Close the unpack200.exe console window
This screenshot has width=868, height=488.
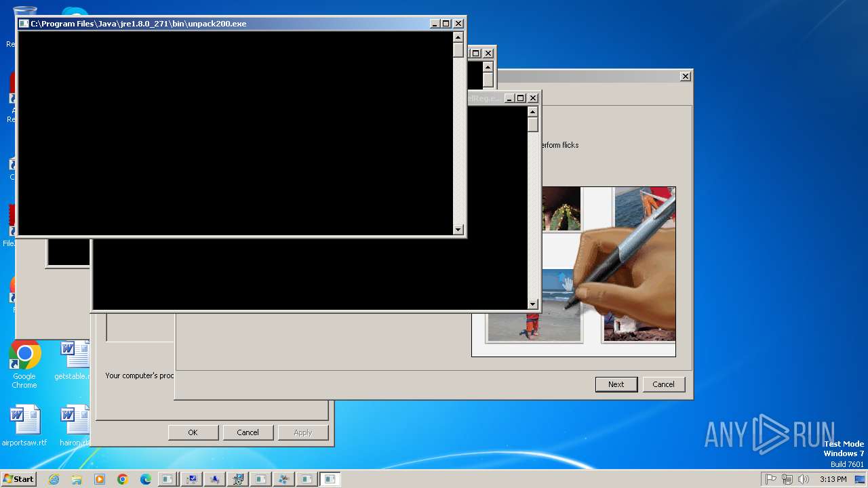458,24
